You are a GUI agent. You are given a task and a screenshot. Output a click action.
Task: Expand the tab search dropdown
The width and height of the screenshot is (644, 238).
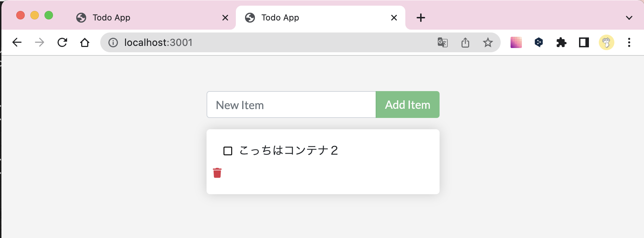[629, 18]
